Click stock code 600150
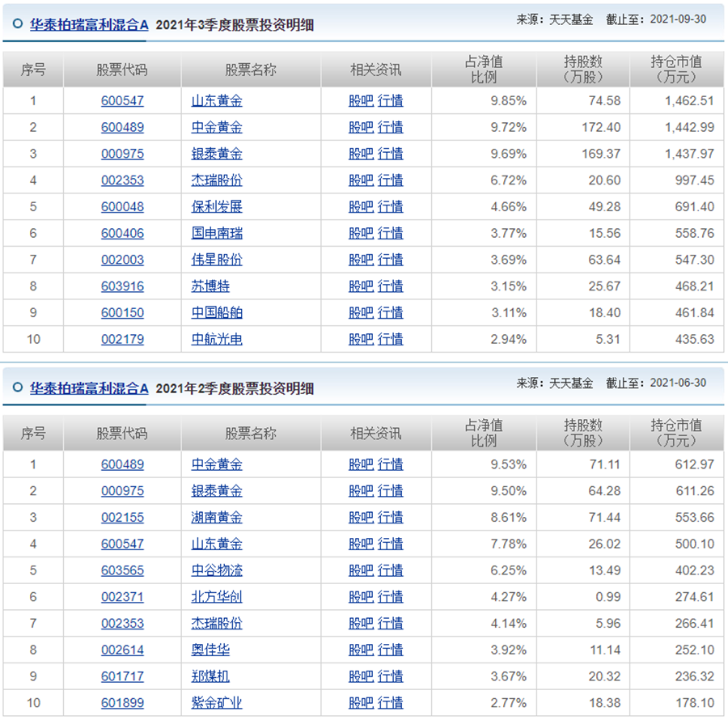This screenshot has height=720, width=728. (123, 312)
